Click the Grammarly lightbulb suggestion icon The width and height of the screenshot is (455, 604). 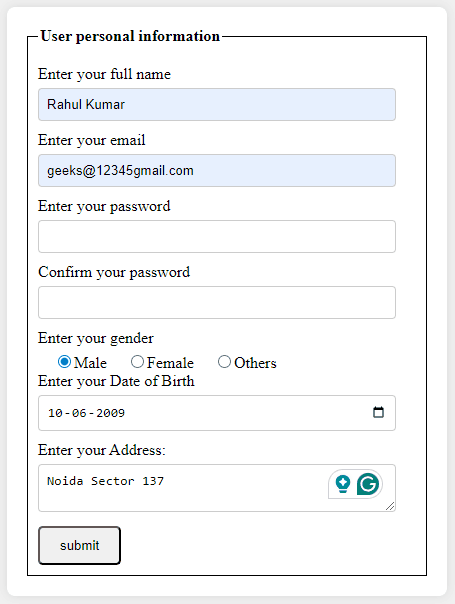[x=343, y=484]
